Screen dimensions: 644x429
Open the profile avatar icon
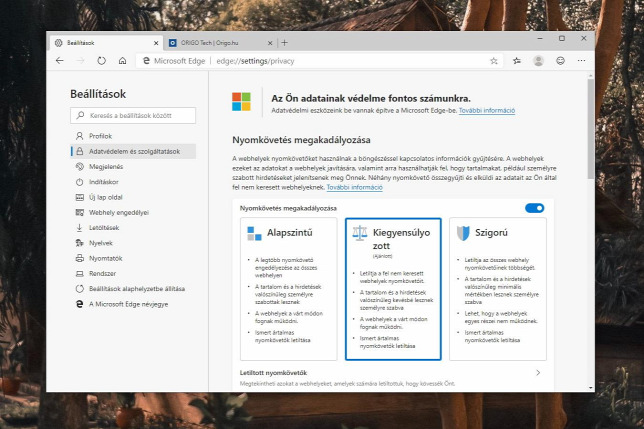coord(538,61)
